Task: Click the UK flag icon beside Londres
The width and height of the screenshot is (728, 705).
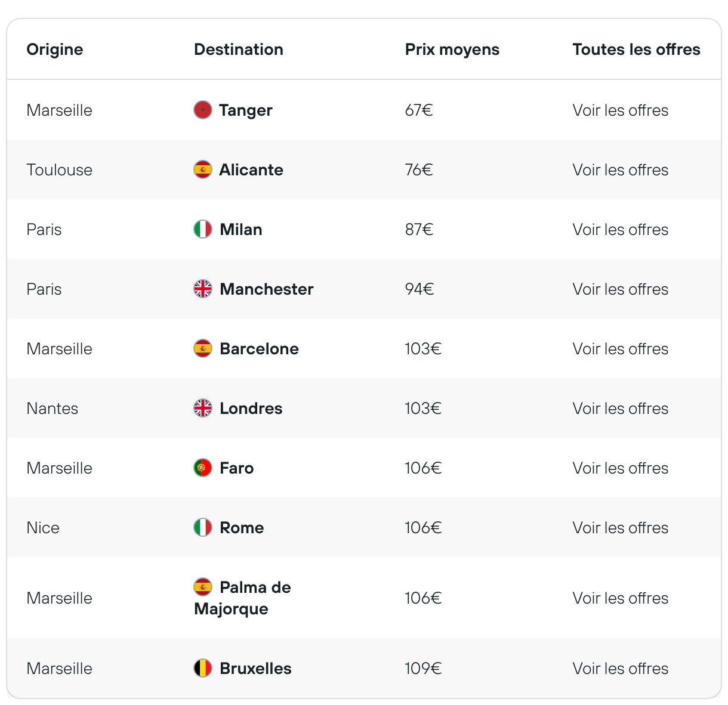Action: 203,408
